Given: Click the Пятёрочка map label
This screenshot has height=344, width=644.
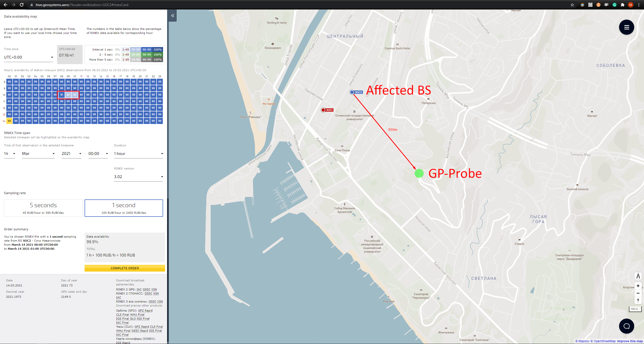Looking at the screenshot, I should click(x=428, y=103).
